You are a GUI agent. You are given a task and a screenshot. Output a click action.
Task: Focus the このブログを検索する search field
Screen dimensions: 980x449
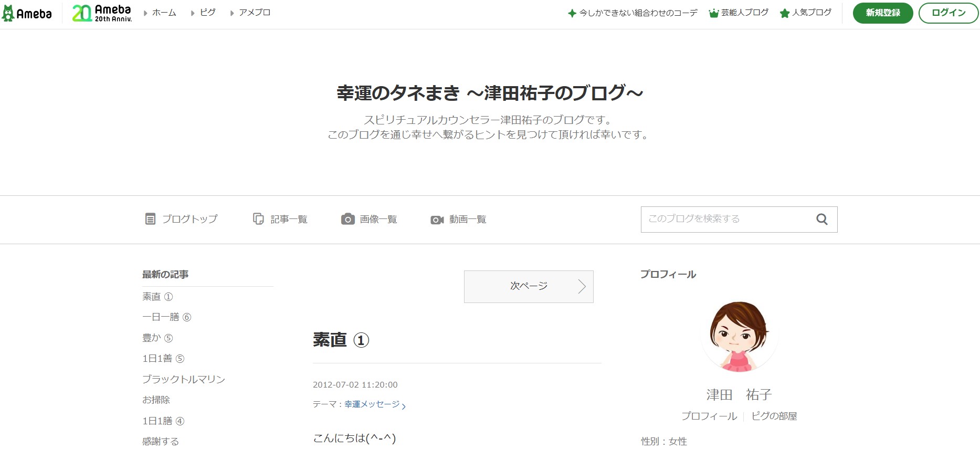(x=724, y=220)
